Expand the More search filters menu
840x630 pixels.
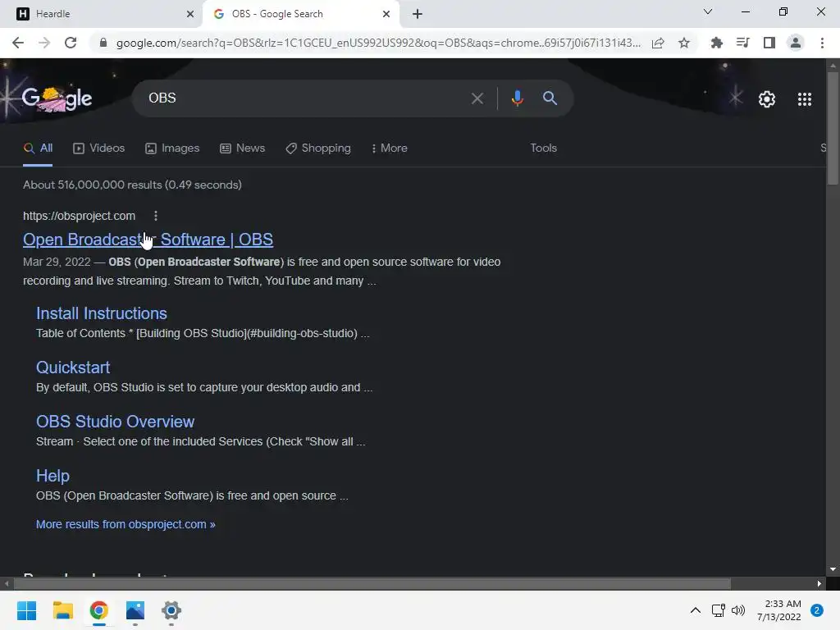[390, 148]
